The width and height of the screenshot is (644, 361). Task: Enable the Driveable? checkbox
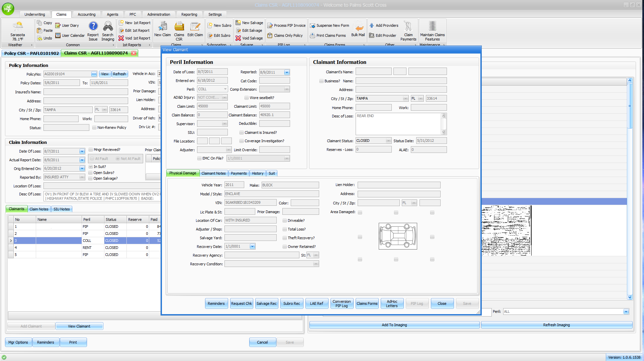(x=285, y=220)
